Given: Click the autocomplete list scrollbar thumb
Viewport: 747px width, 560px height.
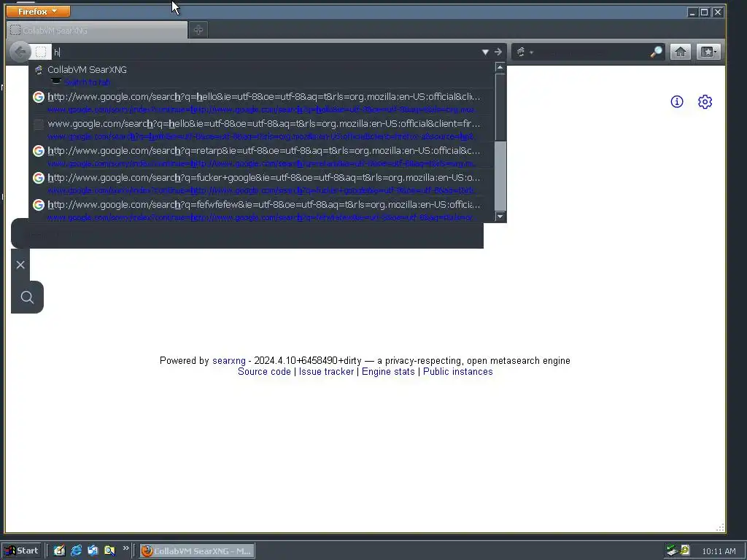Looking at the screenshot, I should coord(500,106).
